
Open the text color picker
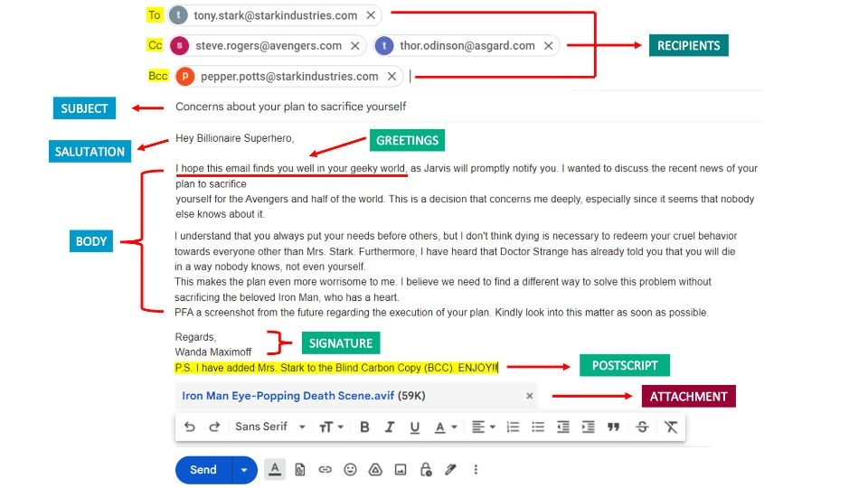coord(445,427)
